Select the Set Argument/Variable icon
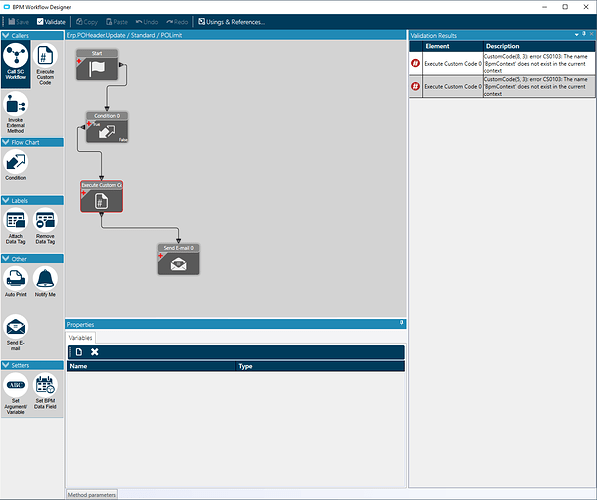The image size is (597, 500). tap(16, 385)
